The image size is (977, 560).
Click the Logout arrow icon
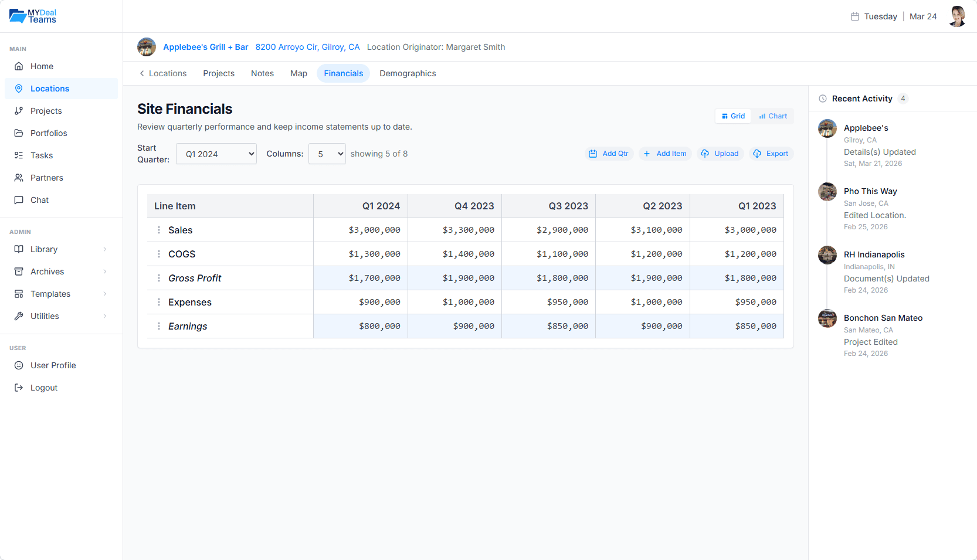pos(19,388)
